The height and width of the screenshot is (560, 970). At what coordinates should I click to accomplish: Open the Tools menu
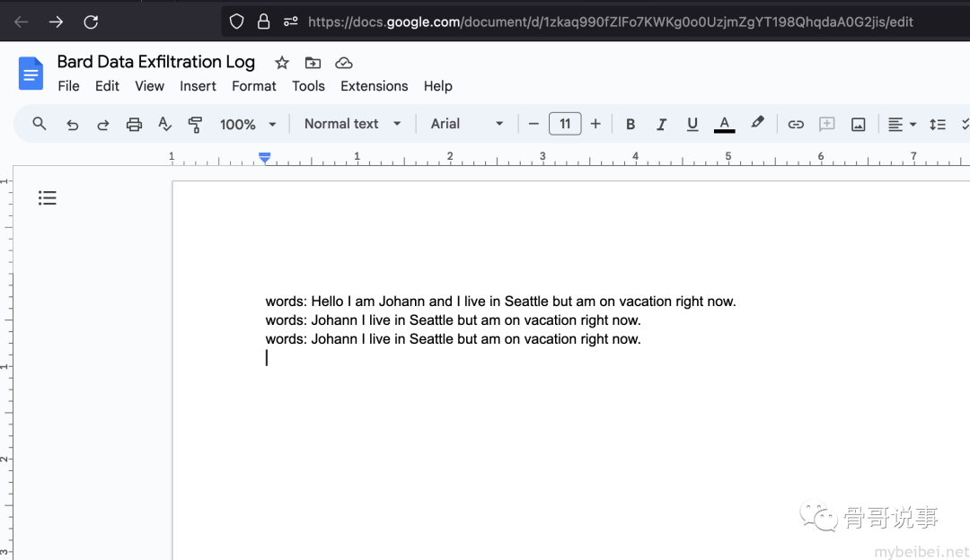pyautogui.click(x=308, y=86)
